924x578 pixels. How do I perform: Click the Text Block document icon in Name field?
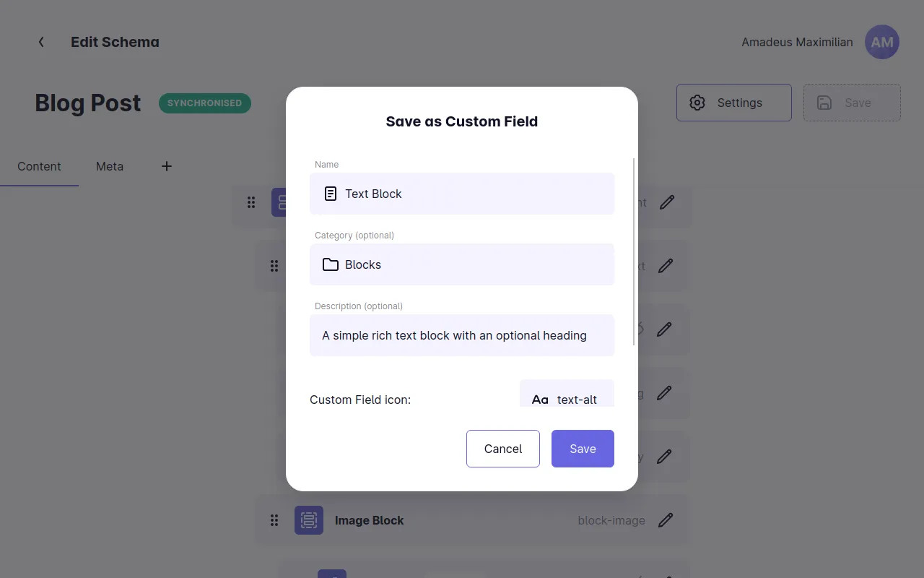click(x=330, y=194)
